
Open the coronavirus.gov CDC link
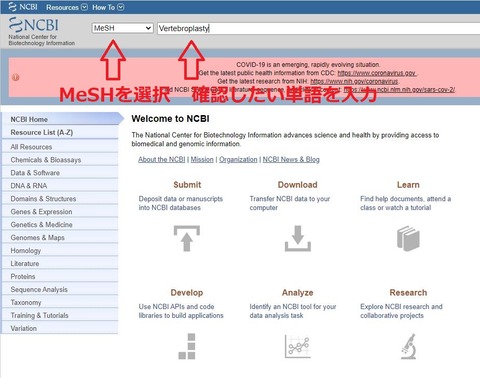coord(377,73)
